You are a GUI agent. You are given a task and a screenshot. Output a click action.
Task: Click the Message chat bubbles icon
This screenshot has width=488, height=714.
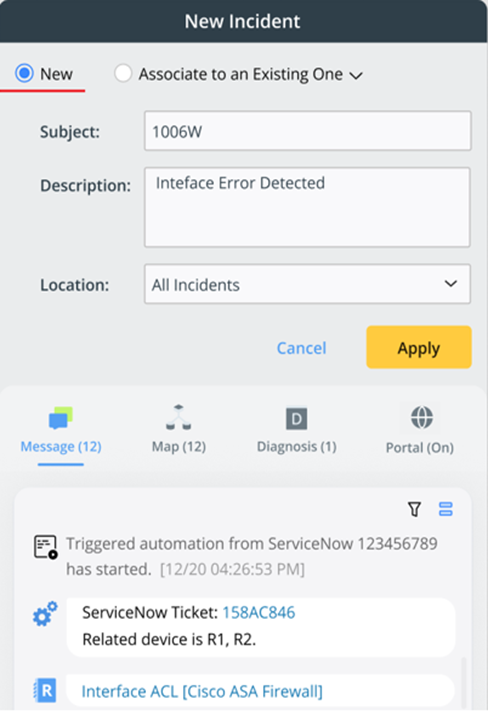61,418
